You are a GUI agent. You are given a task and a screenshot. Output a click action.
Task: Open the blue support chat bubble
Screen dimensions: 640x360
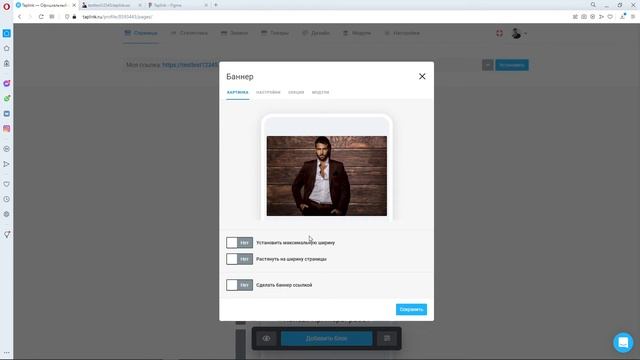623,342
